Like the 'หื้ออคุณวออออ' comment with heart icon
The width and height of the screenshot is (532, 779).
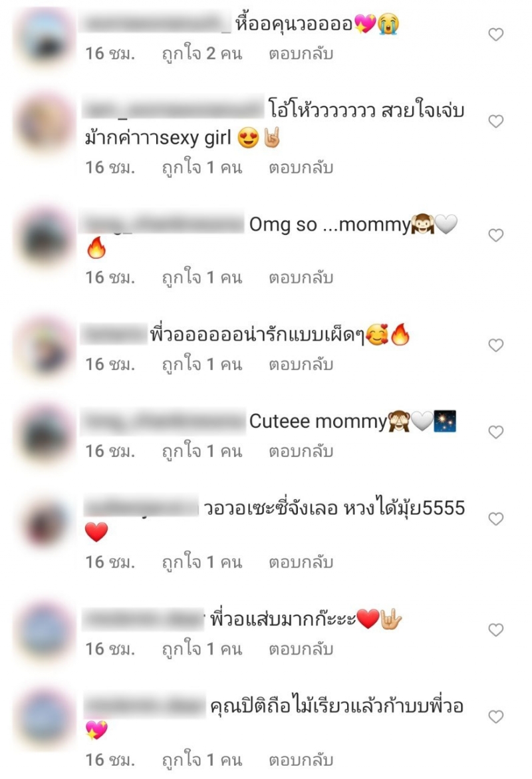click(x=495, y=35)
